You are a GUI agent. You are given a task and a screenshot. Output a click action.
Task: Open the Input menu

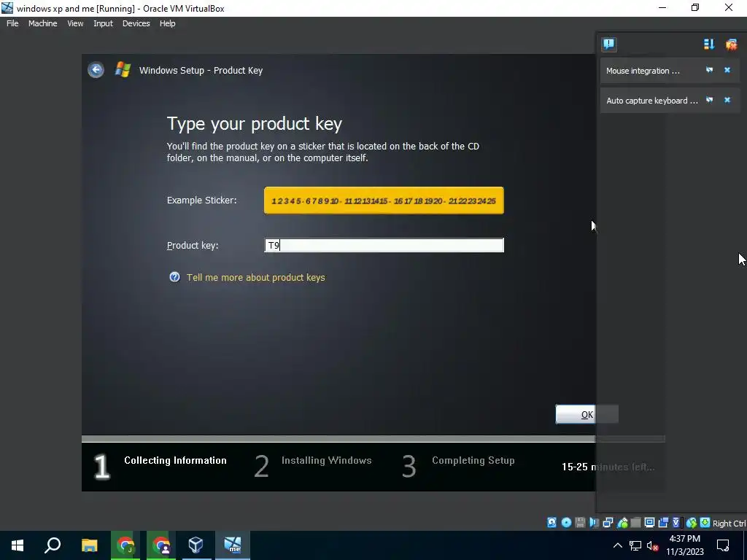pos(103,23)
